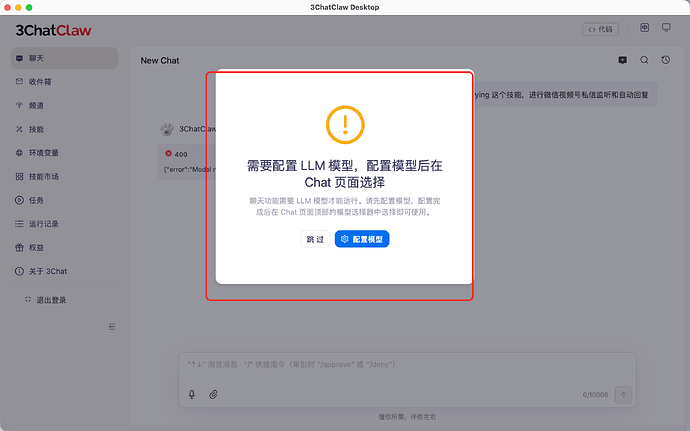Click the play-circle icon beside 任务
Screen dimensions: 690x431
point(19,200)
